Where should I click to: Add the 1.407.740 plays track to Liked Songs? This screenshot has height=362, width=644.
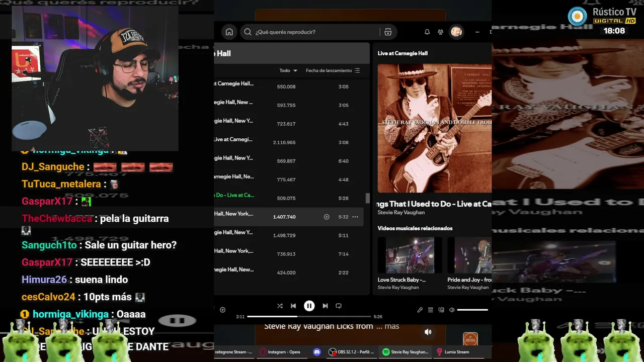coord(327,217)
